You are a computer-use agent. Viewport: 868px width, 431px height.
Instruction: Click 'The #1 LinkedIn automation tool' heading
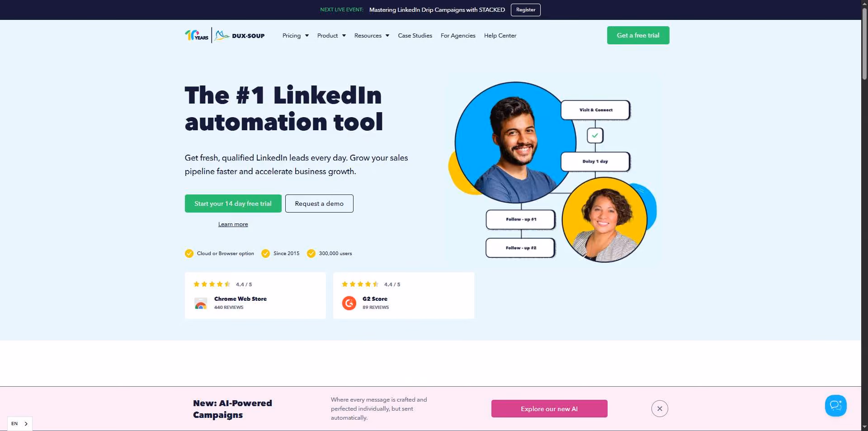pos(284,109)
